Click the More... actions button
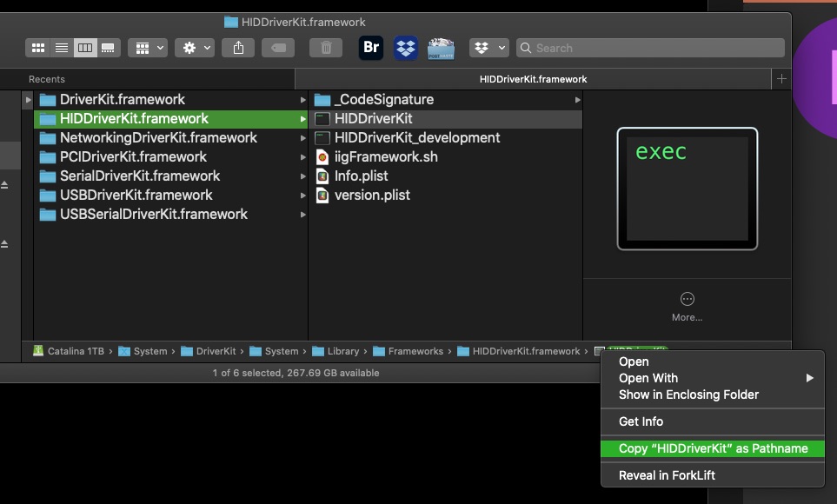 tap(687, 307)
